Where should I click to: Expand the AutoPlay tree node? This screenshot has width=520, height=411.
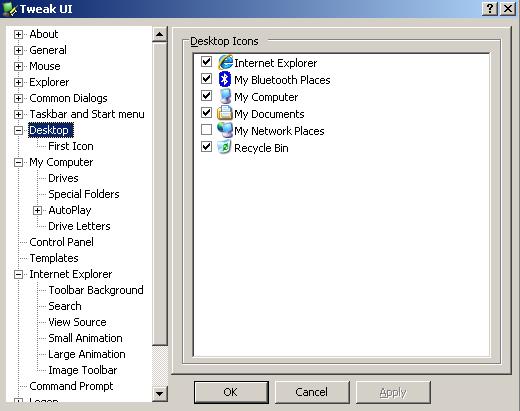pos(37,210)
